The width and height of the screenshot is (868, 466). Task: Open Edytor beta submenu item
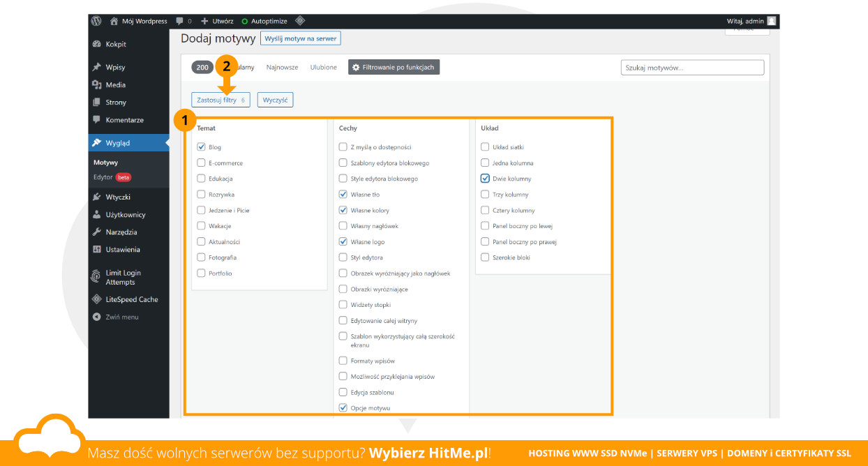coord(112,177)
